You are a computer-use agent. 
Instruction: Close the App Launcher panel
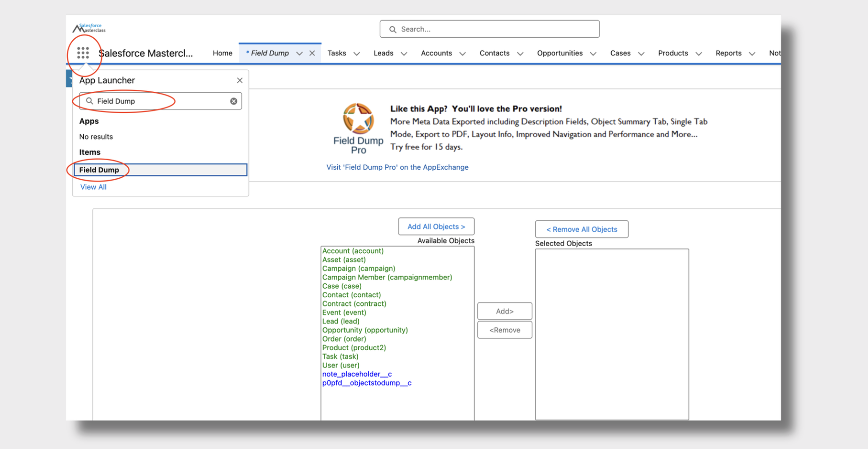[x=240, y=80]
